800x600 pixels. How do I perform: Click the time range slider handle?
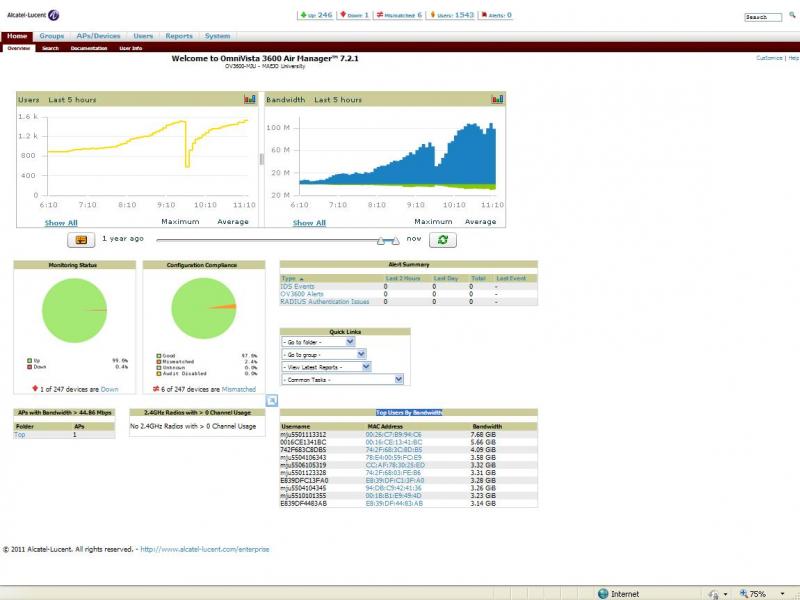pos(381,240)
